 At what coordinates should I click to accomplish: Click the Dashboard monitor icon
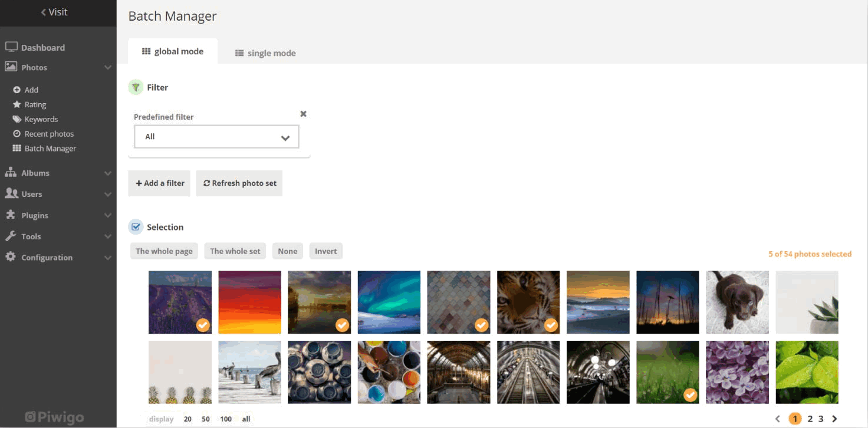(x=11, y=47)
